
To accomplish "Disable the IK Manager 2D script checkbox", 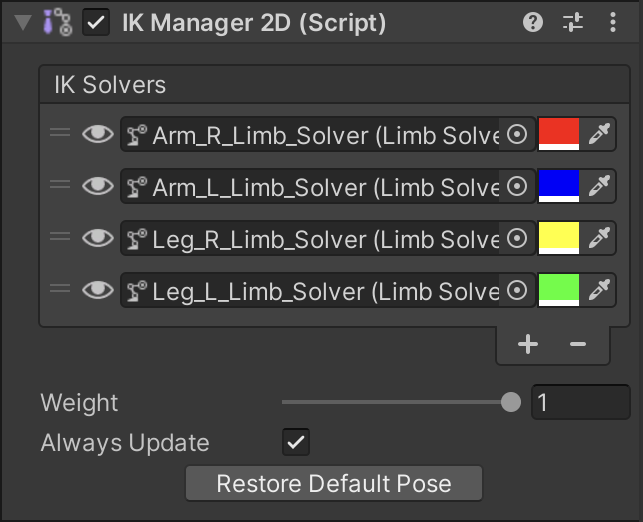I will tap(96, 23).
